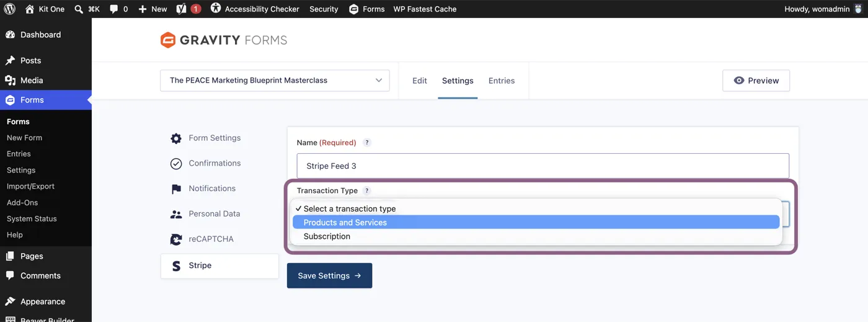Screen dimensions: 868x322
Task: Choose Select a transaction type option
Action: (536, 208)
